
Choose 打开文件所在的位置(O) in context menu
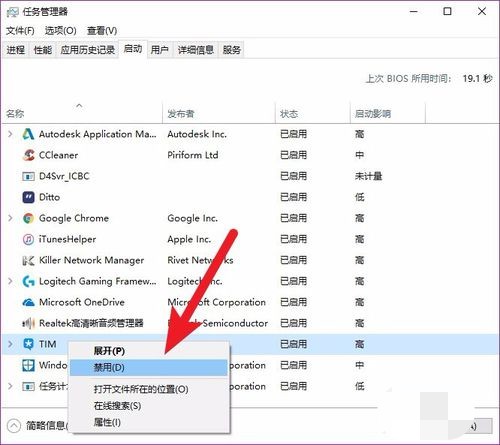click(149, 389)
